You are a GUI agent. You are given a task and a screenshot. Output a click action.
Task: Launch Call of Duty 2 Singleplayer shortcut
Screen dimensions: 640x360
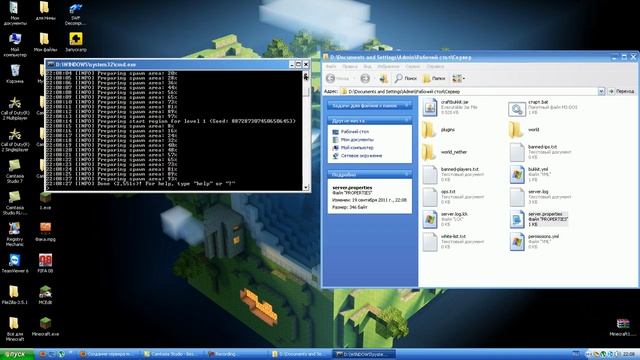[15, 140]
